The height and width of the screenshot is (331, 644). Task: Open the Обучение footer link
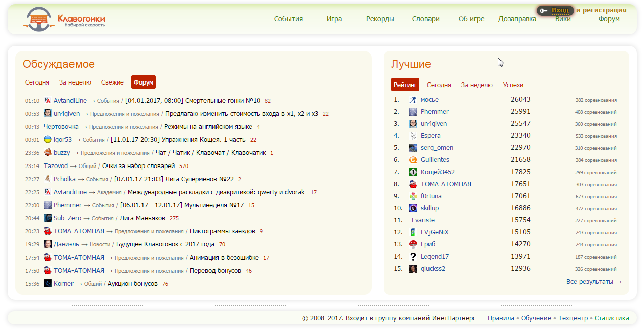coord(536,318)
